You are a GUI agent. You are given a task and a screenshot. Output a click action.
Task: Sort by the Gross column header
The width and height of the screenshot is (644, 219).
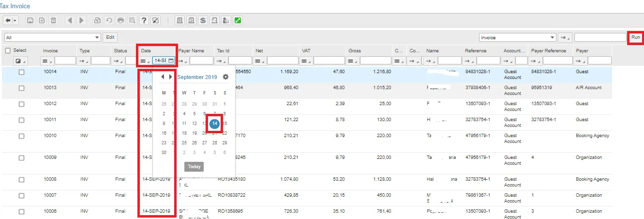coord(355,50)
